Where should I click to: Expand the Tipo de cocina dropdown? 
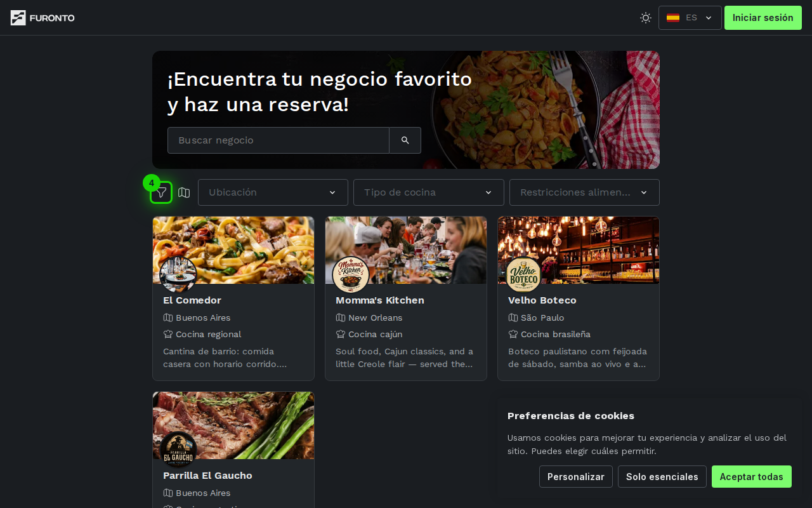[429, 192]
